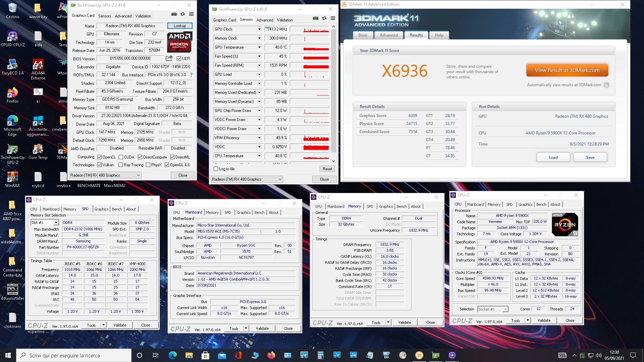This screenshot has height=362, width=644.
Task: Expand Memory Clock sensor dropdown
Action: click(259, 38)
